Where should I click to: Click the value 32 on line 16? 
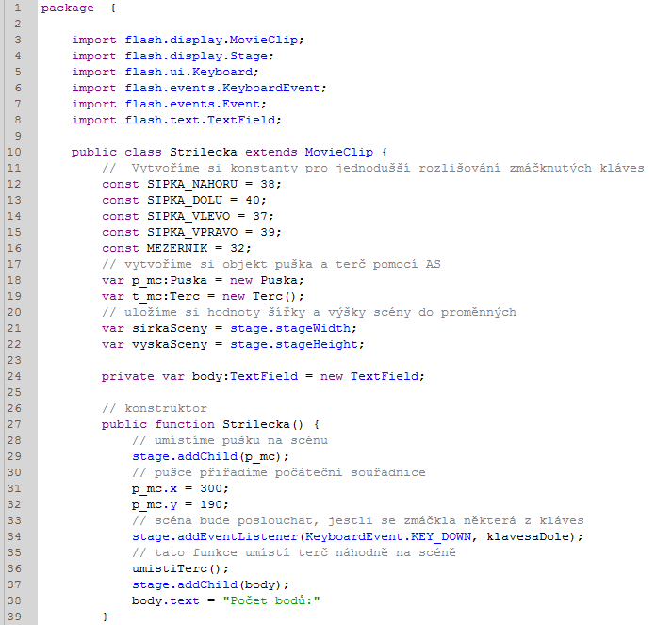click(238, 248)
